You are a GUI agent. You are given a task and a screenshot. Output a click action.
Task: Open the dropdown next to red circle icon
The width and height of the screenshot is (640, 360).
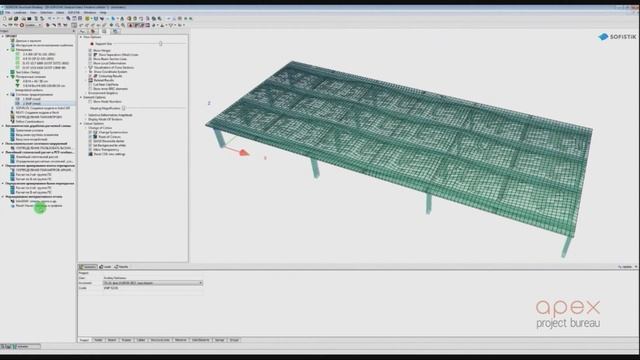coord(40,25)
